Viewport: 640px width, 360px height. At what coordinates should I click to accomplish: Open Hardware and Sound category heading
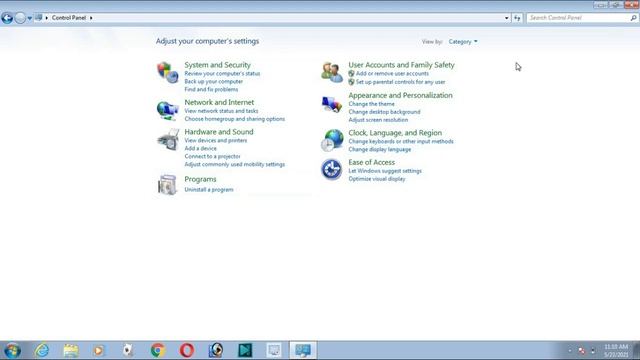[219, 132]
